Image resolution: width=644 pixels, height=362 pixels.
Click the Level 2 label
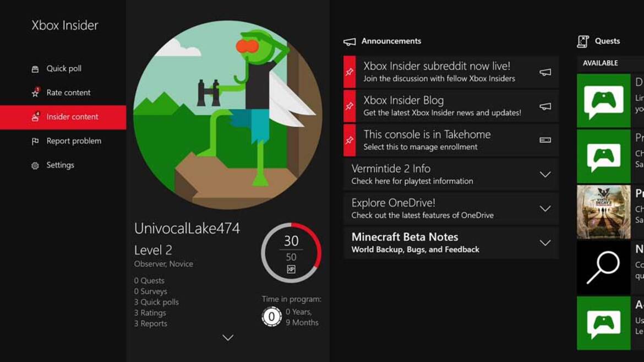(x=153, y=250)
